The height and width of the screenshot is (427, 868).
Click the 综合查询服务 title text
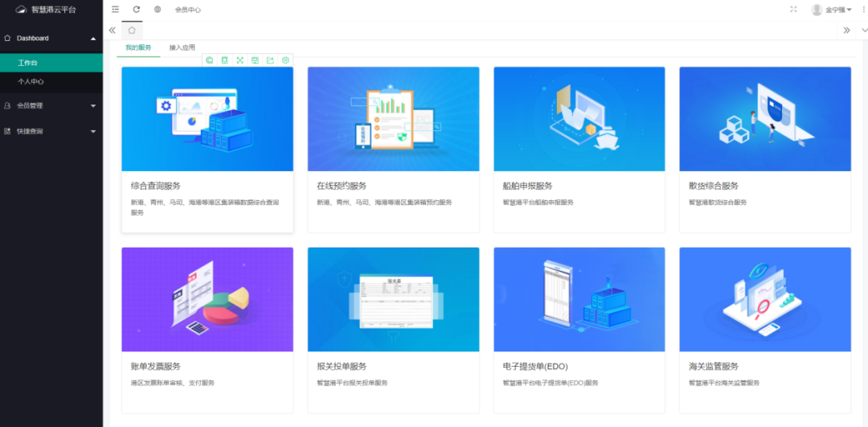coord(156,186)
